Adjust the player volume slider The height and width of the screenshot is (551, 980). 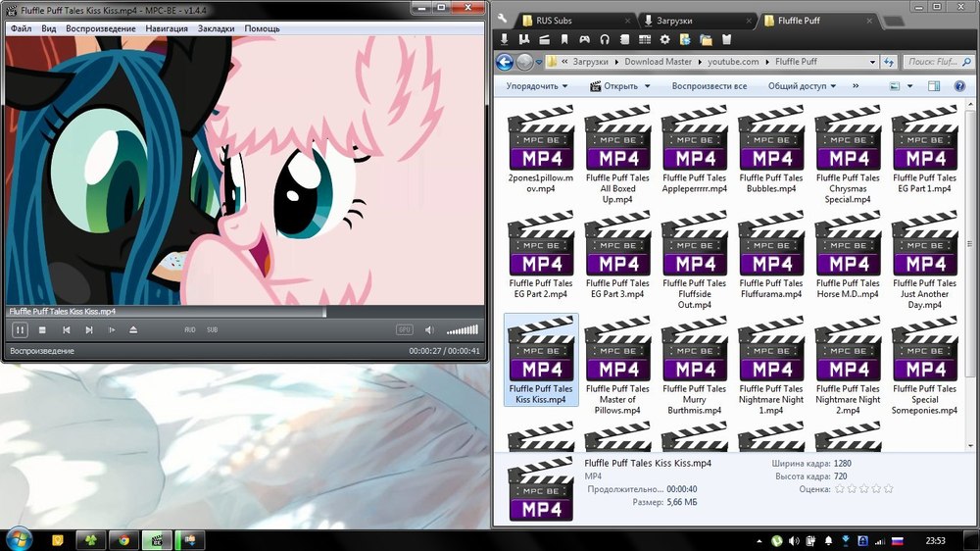pos(463,330)
